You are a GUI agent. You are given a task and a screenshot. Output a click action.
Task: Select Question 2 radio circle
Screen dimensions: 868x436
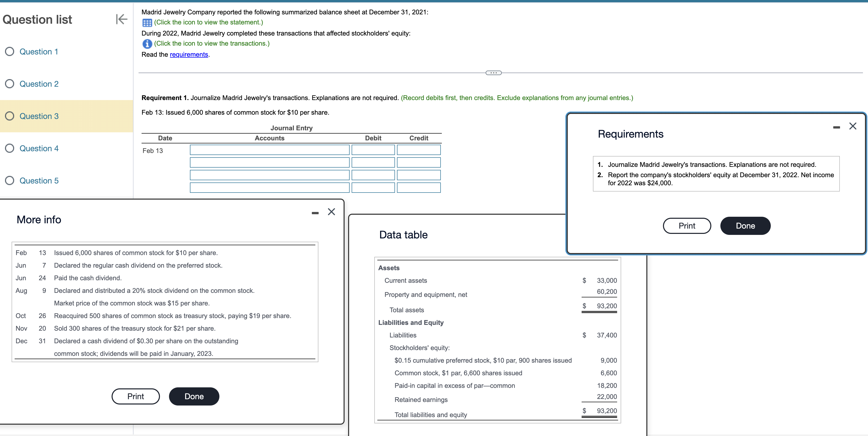tap(10, 84)
